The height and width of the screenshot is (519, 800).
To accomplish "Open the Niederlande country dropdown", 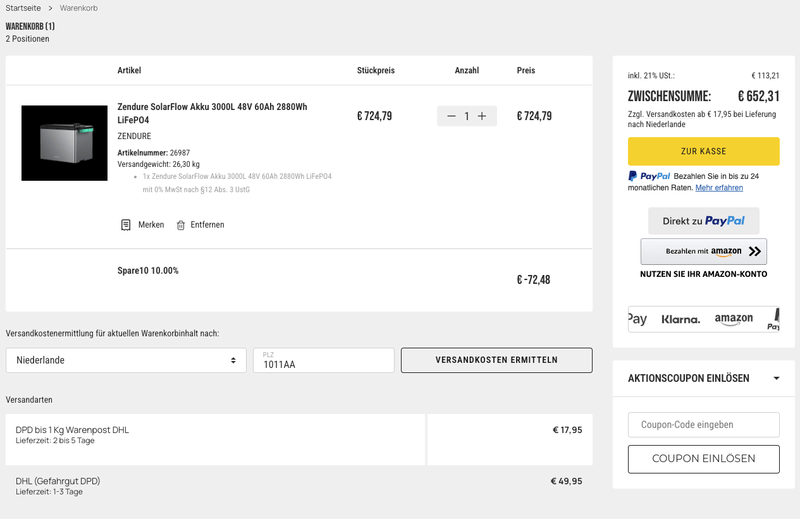I will 126,360.
